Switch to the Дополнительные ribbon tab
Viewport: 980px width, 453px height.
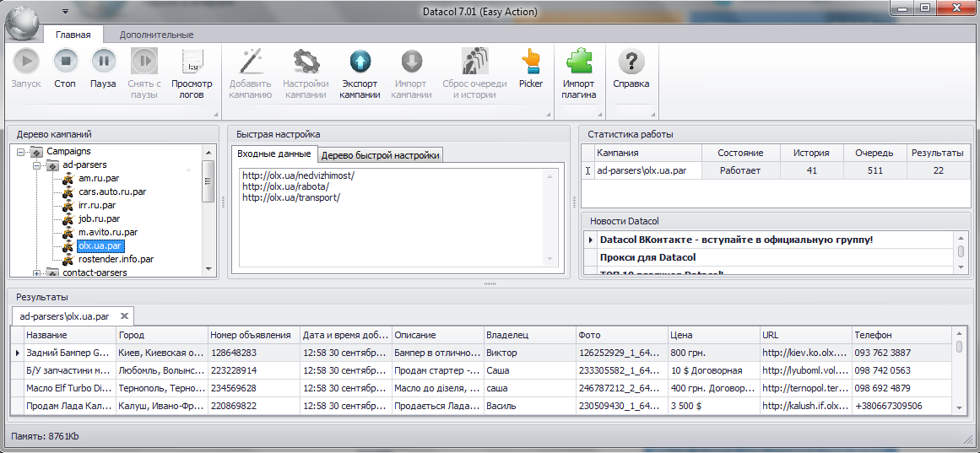pos(156,35)
